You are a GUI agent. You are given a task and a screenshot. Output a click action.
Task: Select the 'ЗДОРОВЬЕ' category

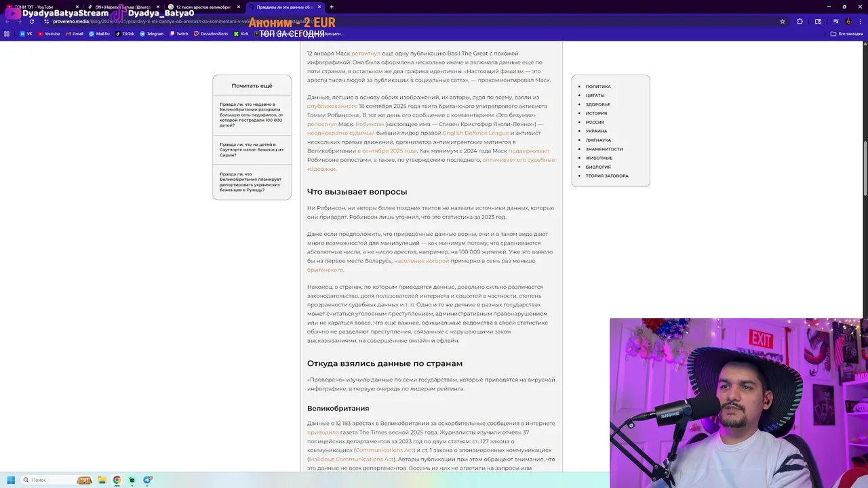pos(598,104)
